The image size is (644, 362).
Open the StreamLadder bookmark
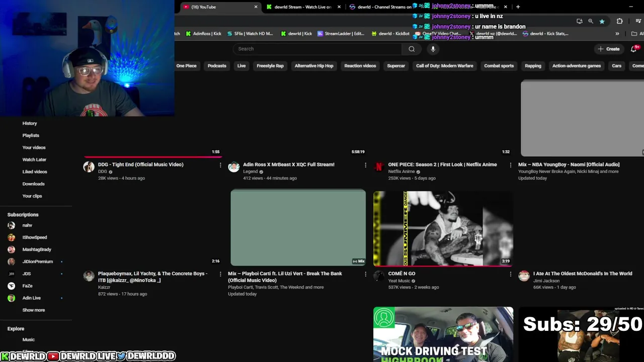coord(341,34)
